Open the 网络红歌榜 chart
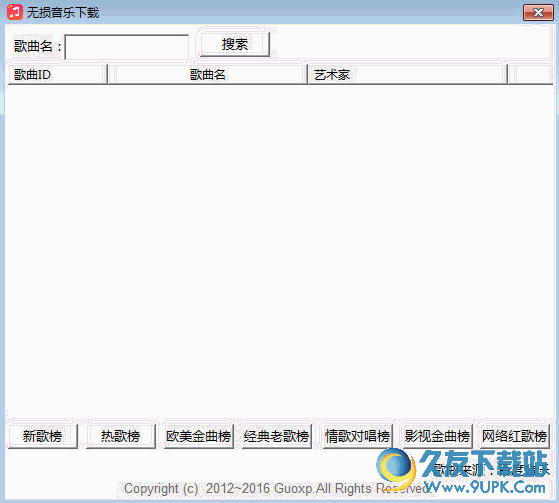The image size is (559, 503). [x=514, y=436]
